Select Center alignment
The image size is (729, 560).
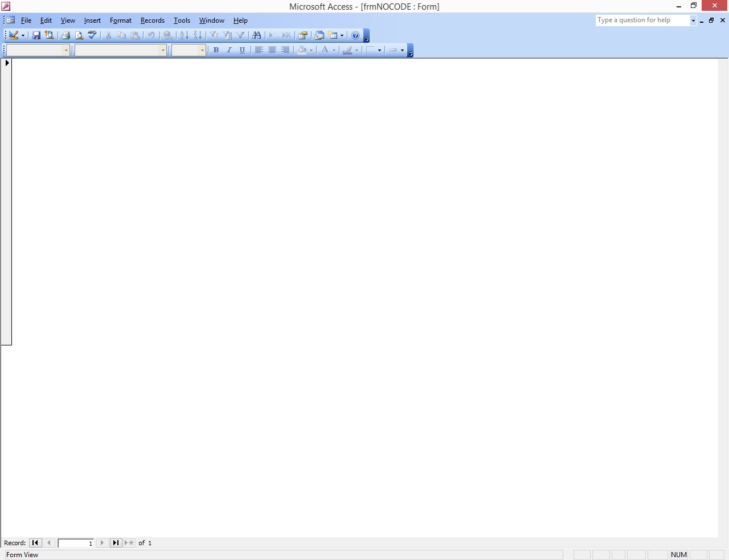pos(272,50)
